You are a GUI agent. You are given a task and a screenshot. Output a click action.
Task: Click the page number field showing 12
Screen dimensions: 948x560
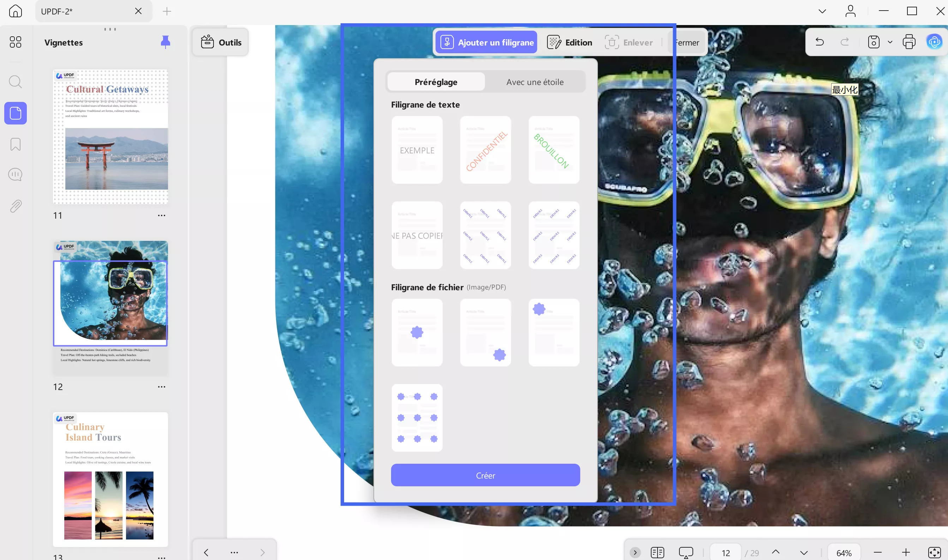tap(726, 553)
